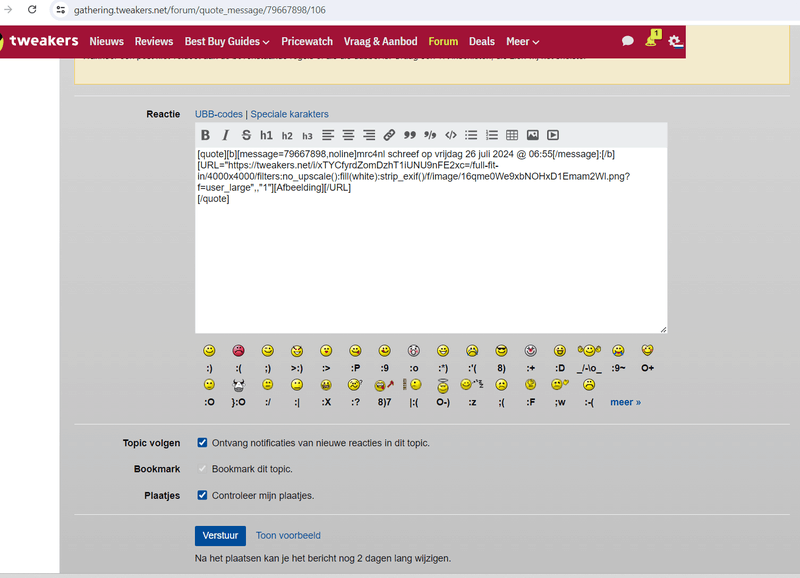Click the browser address bar URL

pos(199,10)
